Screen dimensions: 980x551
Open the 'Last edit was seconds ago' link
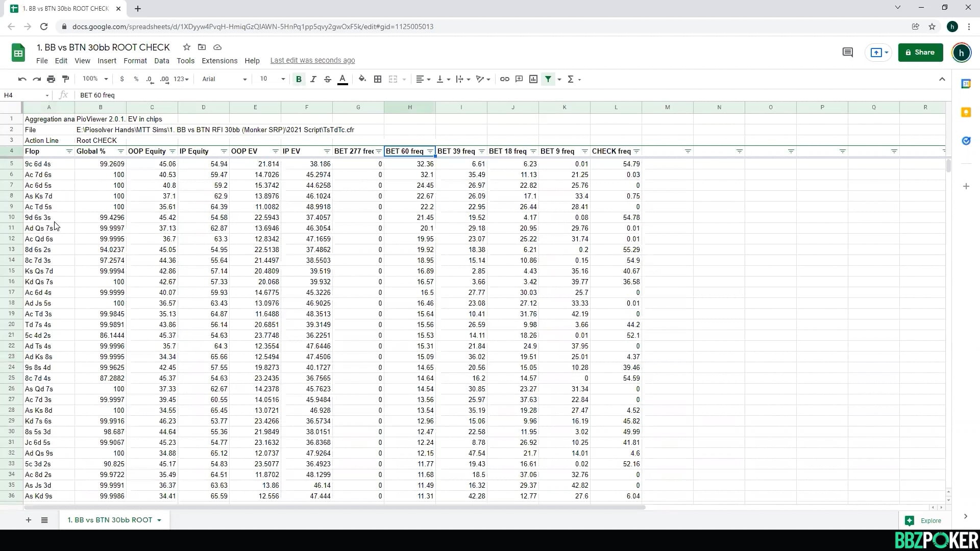(x=312, y=61)
